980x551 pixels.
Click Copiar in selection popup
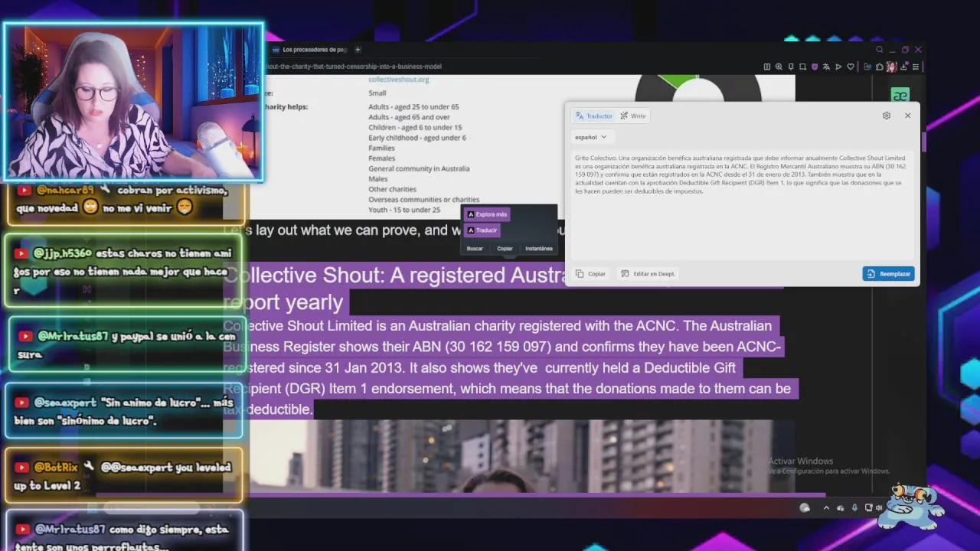[505, 249]
